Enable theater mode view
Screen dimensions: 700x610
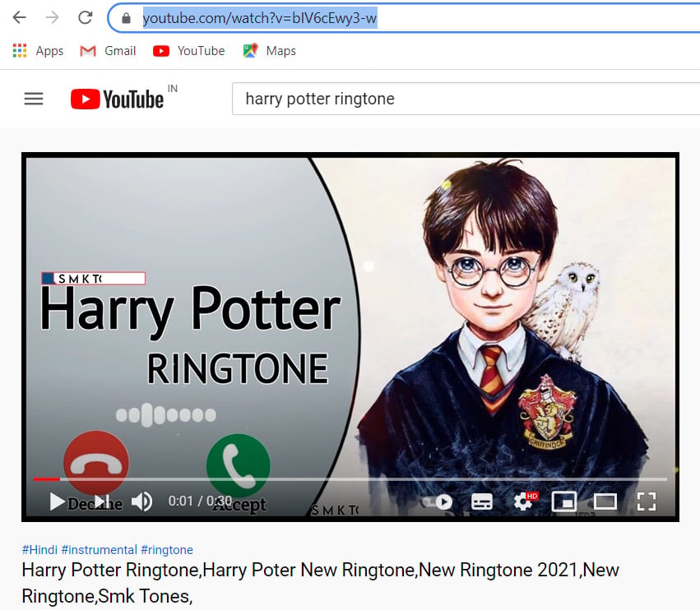point(605,501)
